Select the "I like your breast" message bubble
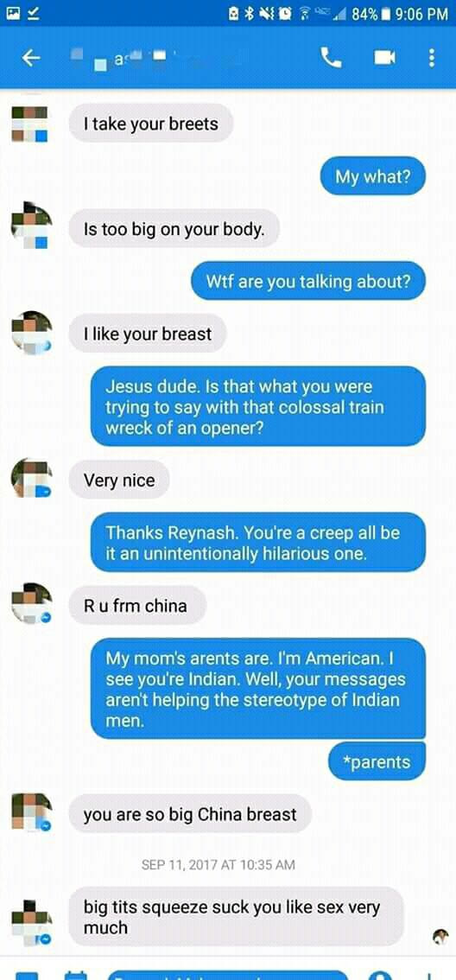 148,333
